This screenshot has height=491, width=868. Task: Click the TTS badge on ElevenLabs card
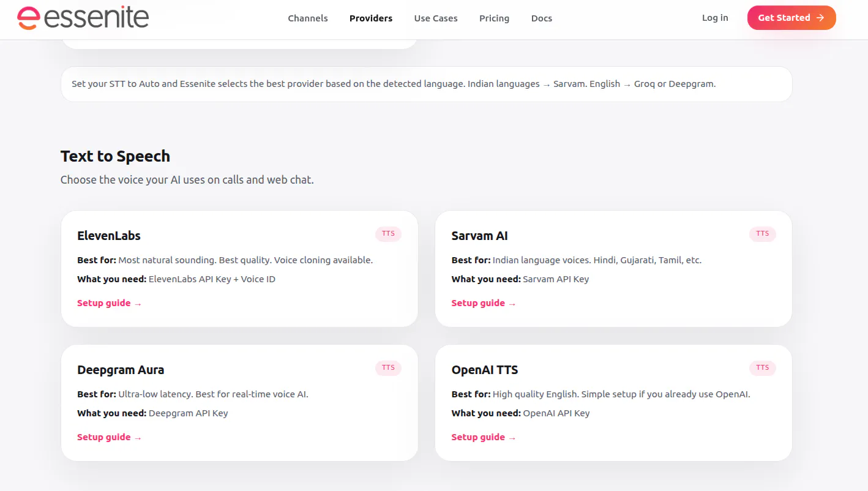pos(388,234)
